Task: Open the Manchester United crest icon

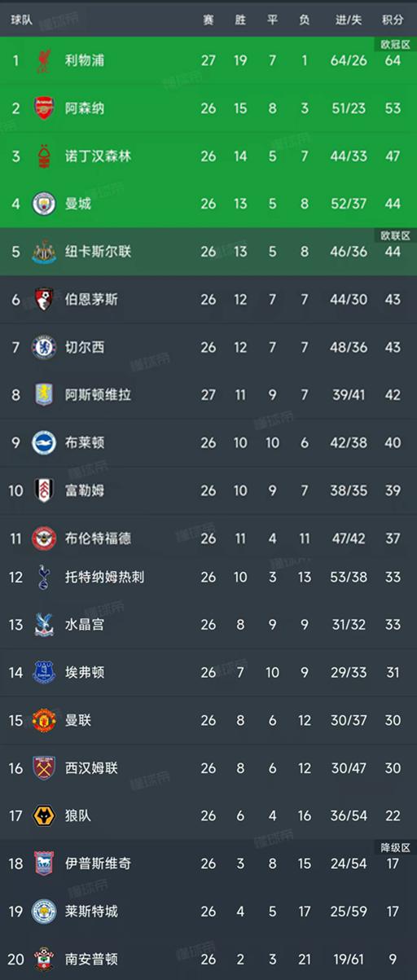Action: pyautogui.click(x=43, y=720)
